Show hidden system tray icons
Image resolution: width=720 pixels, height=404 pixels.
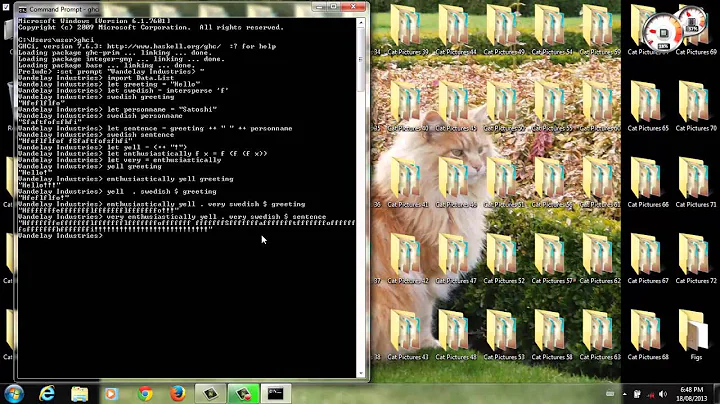point(624,394)
